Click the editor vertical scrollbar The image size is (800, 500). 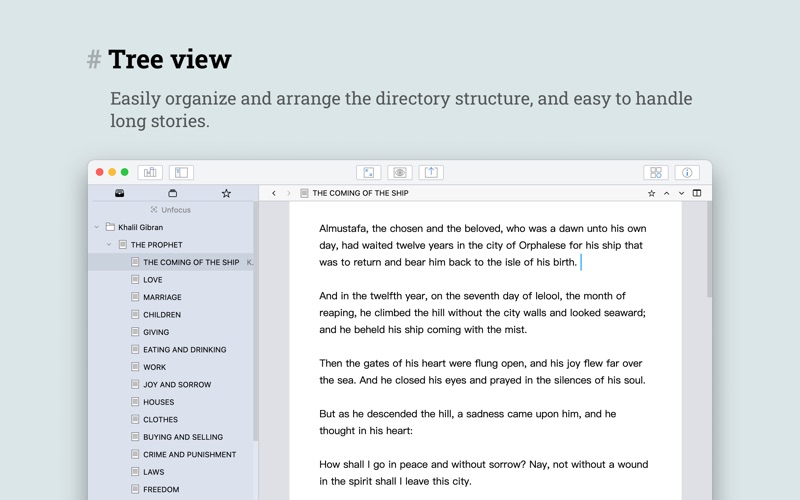[x=709, y=249]
